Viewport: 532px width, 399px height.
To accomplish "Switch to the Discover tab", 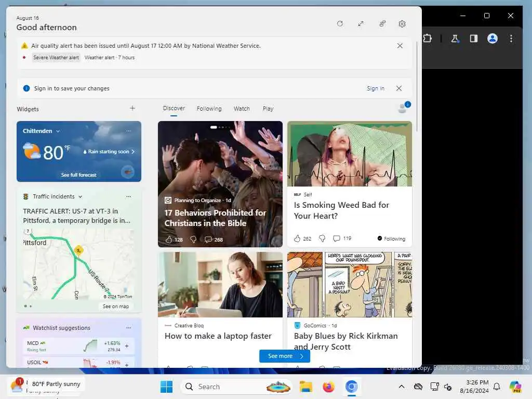I will coord(174,108).
